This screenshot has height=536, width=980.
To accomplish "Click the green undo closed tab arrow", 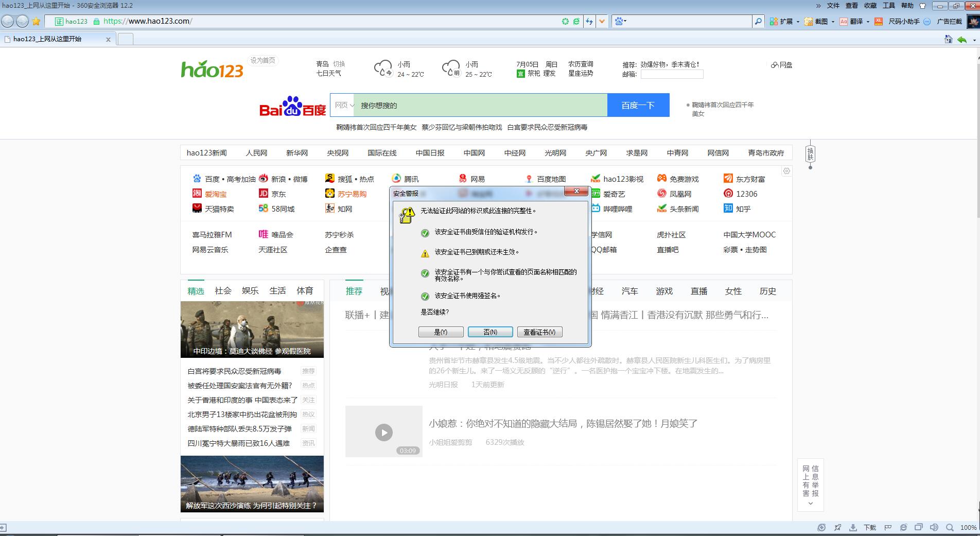I will click(x=961, y=39).
